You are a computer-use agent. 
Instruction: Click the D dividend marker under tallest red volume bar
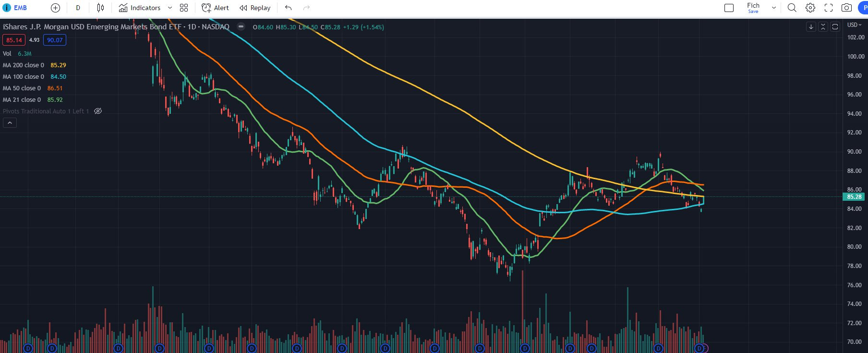[525, 348]
